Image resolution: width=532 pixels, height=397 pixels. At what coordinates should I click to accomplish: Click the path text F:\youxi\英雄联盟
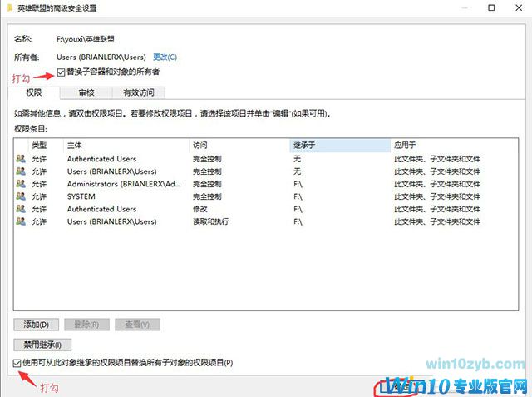pos(86,39)
